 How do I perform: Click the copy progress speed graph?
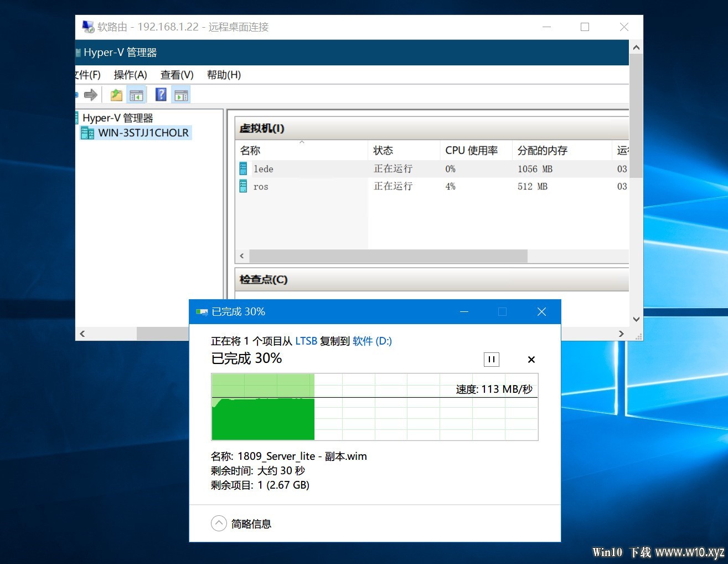pos(375,407)
